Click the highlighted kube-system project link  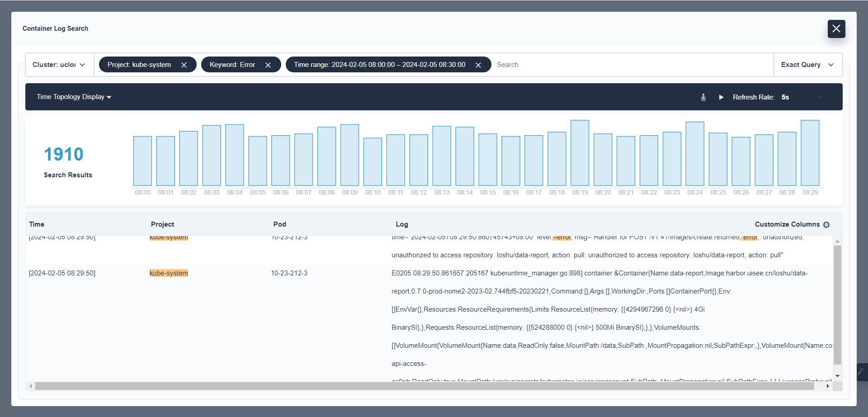(x=169, y=273)
